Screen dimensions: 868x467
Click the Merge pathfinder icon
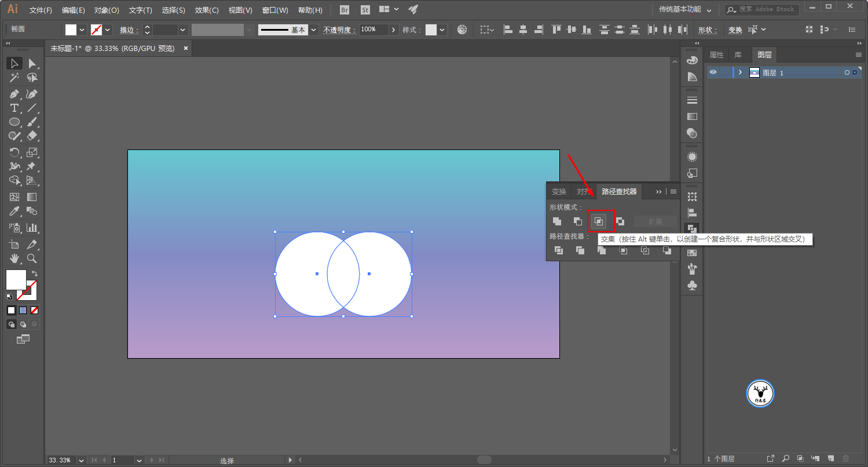coord(602,250)
